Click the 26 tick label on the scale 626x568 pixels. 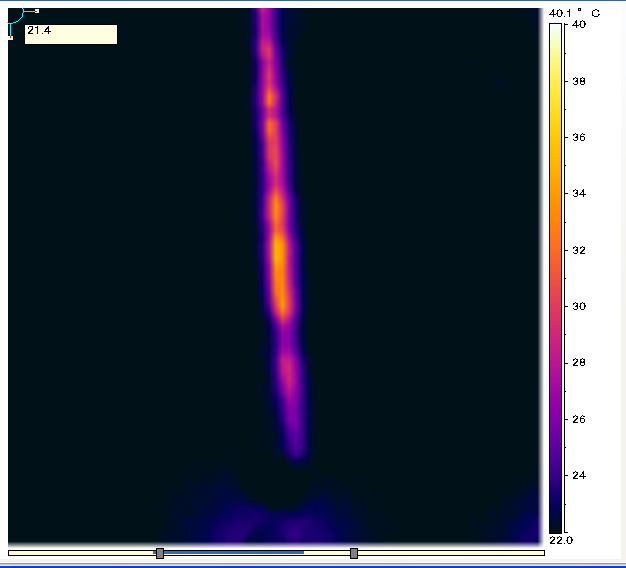[577, 419]
